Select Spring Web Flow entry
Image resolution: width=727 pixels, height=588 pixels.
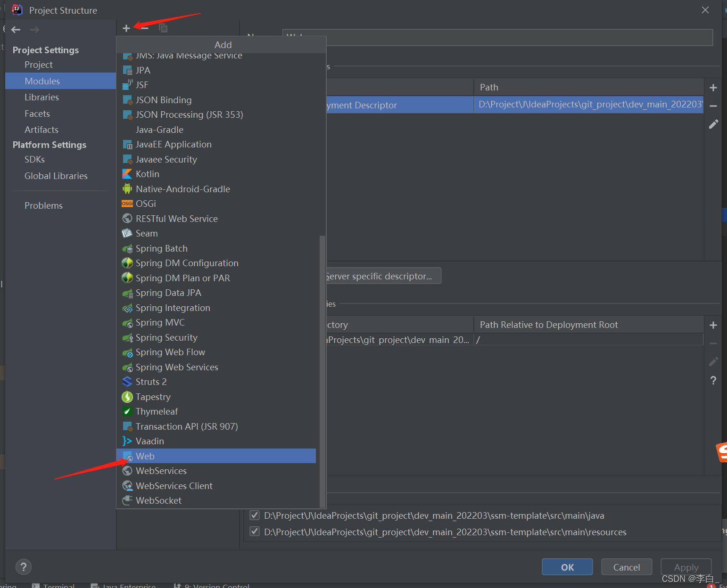(216, 352)
